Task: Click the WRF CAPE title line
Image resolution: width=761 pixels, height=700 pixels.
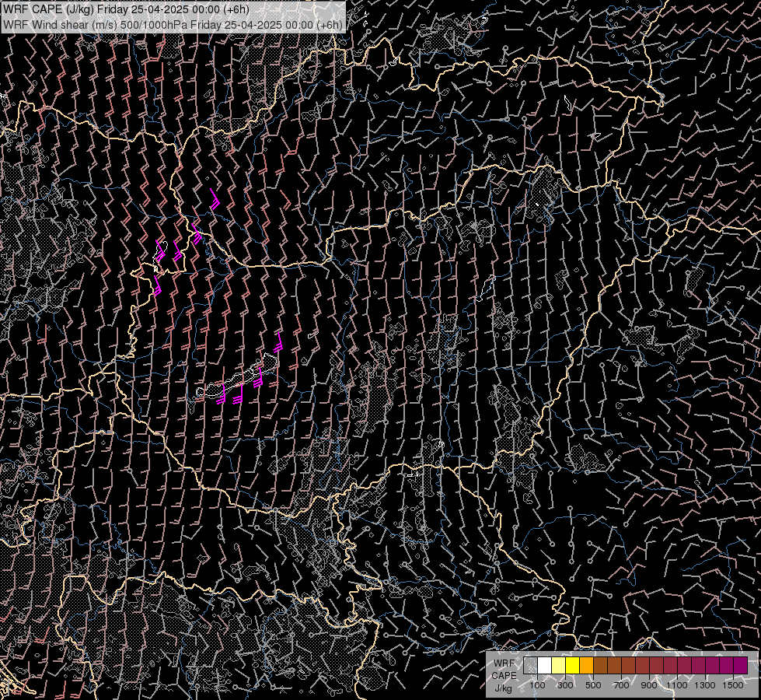Action: (x=126, y=9)
